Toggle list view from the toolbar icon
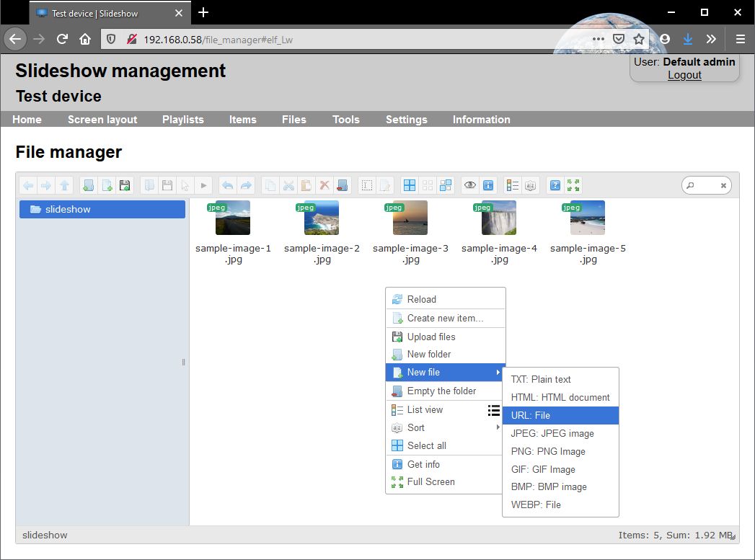Screen dimensions: 755x560 point(512,185)
